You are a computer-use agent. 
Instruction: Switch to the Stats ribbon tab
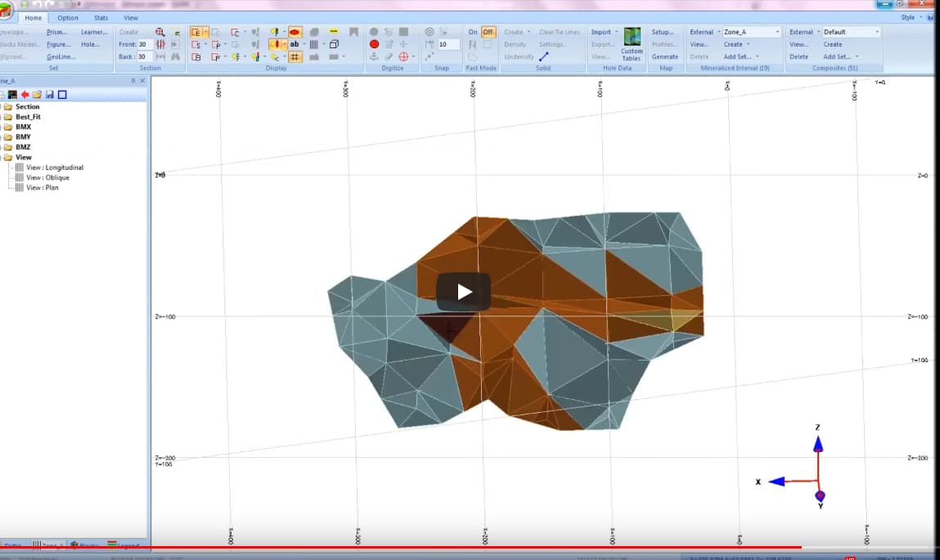pyautogui.click(x=100, y=17)
